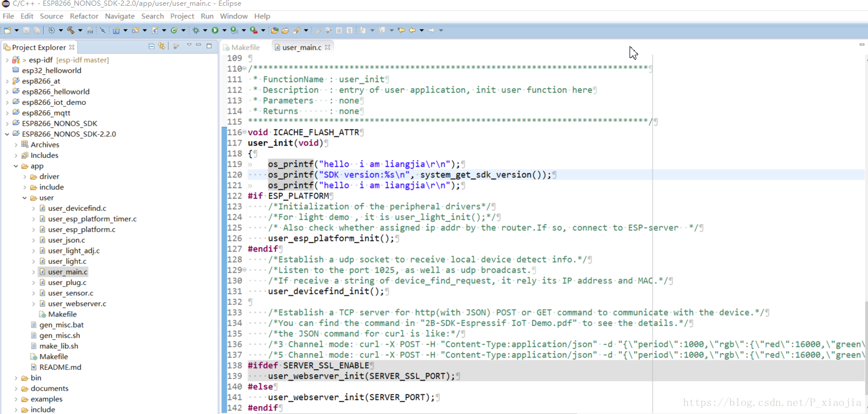Image resolution: width=868 pixels, height=414 pixels.
Task: Expand the esp8266_mqtt project
Action: (7, 113)
